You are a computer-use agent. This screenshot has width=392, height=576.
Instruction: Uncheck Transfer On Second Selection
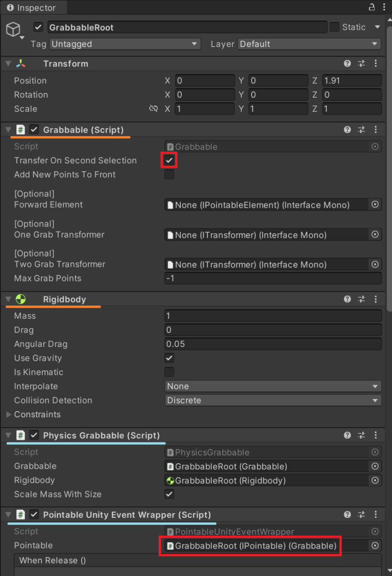tap(169, 160)
